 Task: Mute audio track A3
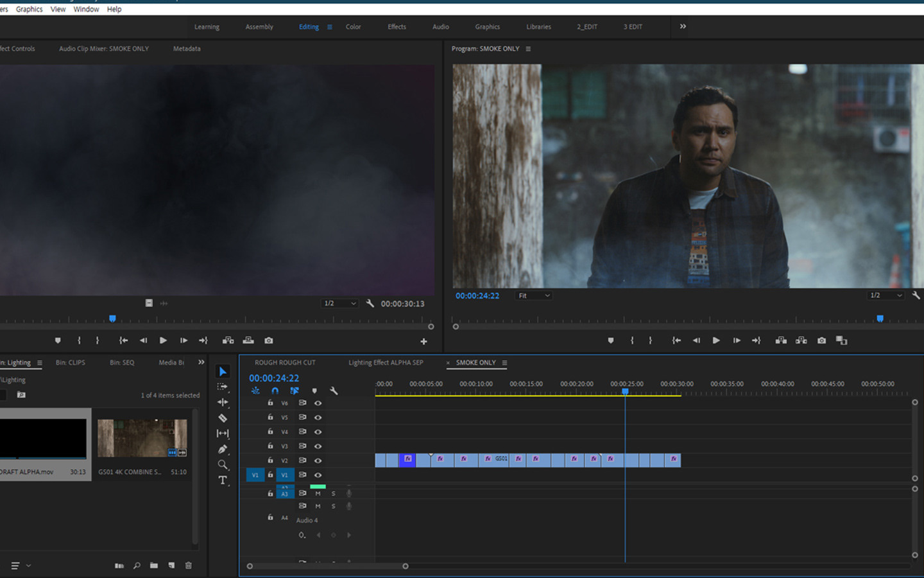tap(318, 493)
